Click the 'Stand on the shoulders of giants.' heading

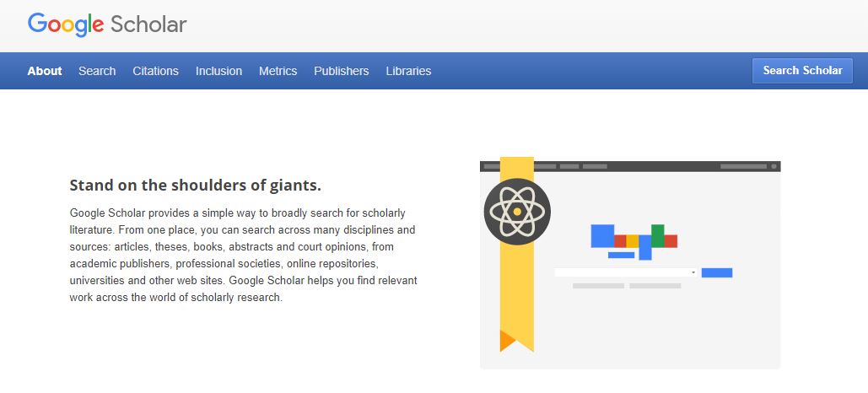tap(196, 186)
